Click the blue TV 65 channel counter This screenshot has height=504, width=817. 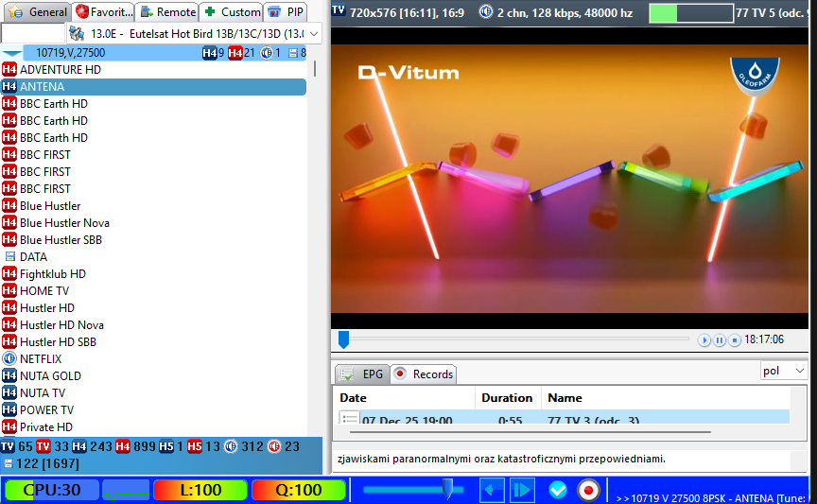coord(17,446)
